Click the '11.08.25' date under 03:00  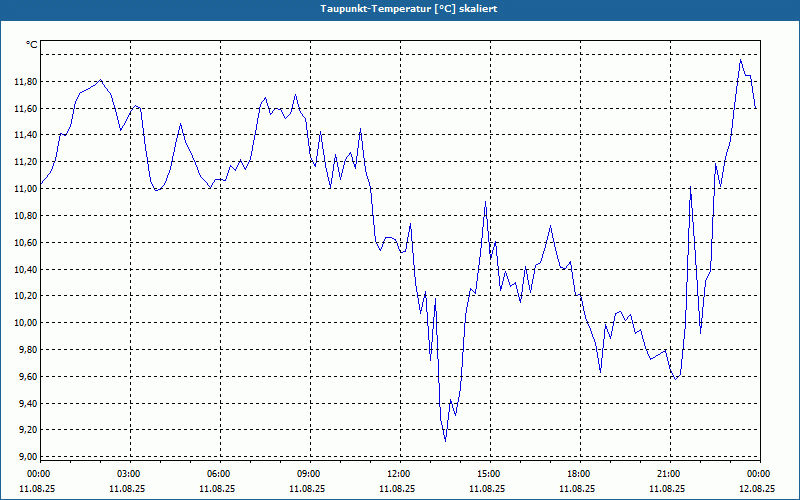(128, 488)
